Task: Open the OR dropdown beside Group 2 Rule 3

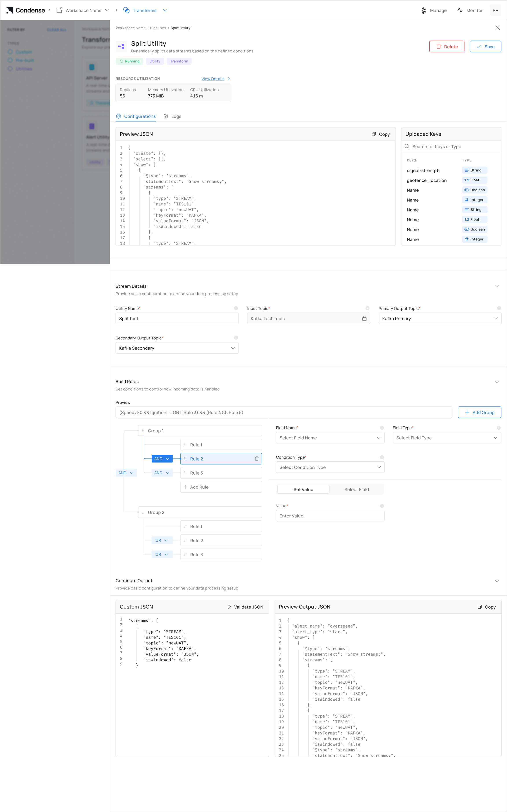Action: pos(162,555)
